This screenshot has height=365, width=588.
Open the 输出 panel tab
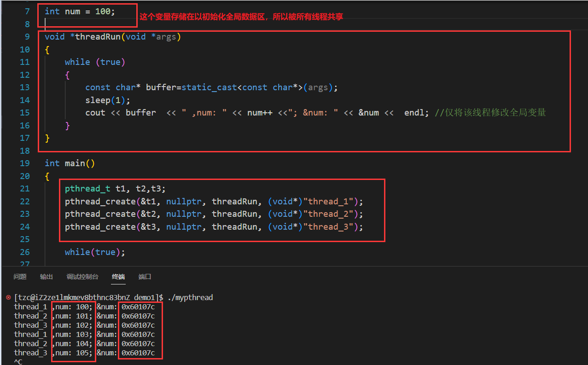[47, 277]
